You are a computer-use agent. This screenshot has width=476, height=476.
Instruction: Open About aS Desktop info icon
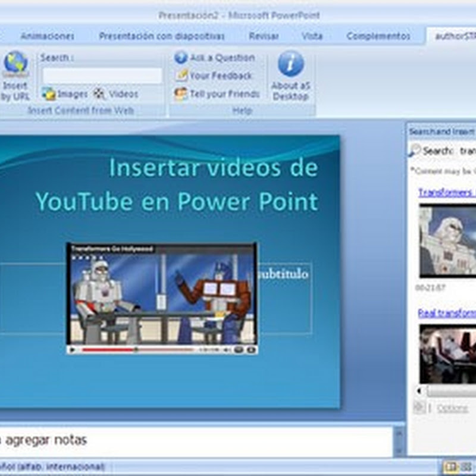point(290,64)
